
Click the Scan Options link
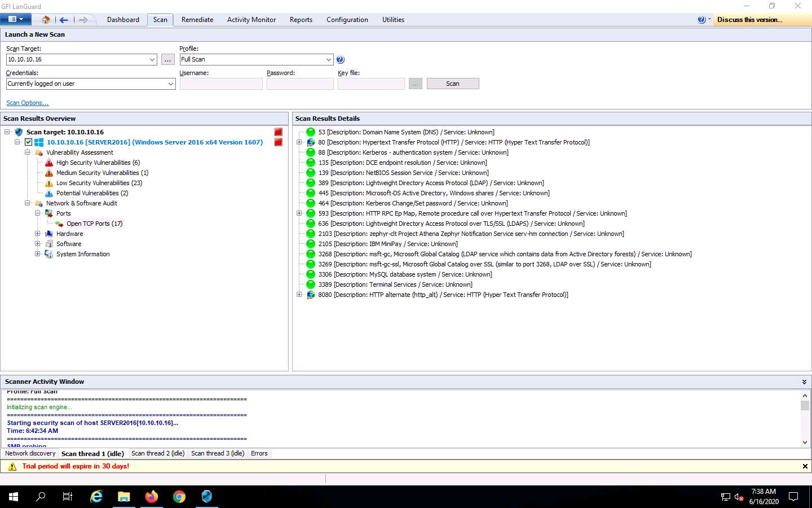pyautogui.click(x=27, y=103)
